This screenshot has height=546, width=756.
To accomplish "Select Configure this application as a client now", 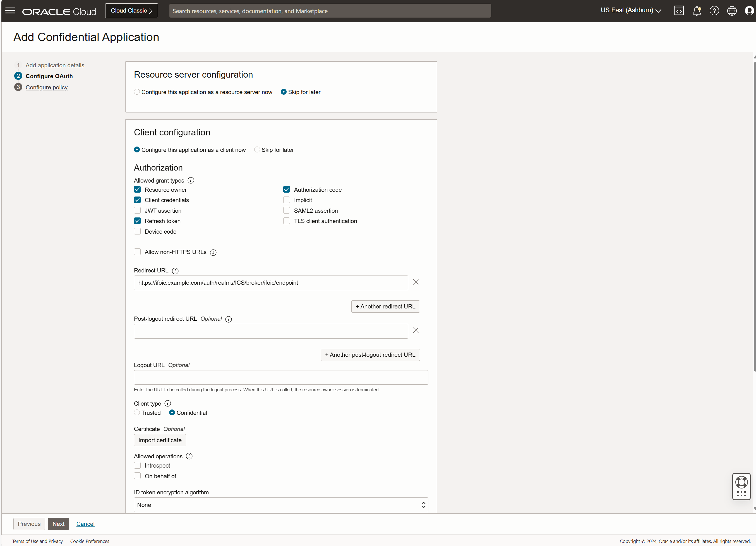I will click(137, 150).
